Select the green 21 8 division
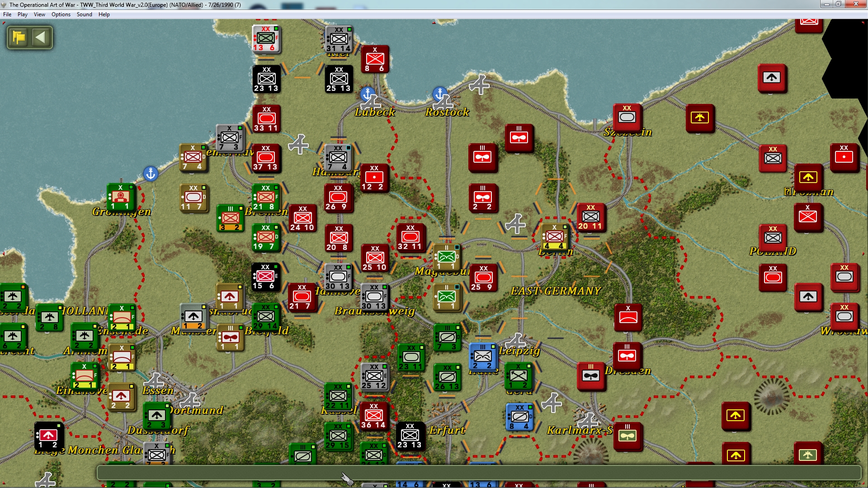 click(x=265, y=198)
